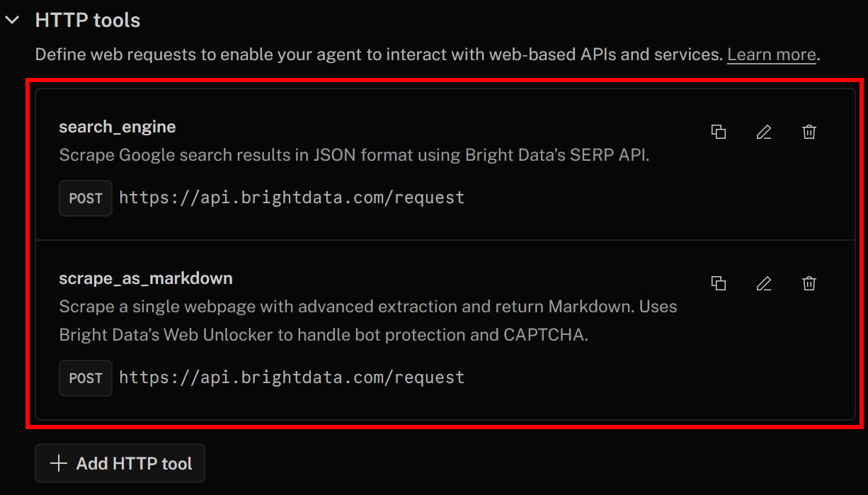Click the api.brightdata.com URL for search_engine
Screen dimensions: 868x495
[x=291, y=198]
